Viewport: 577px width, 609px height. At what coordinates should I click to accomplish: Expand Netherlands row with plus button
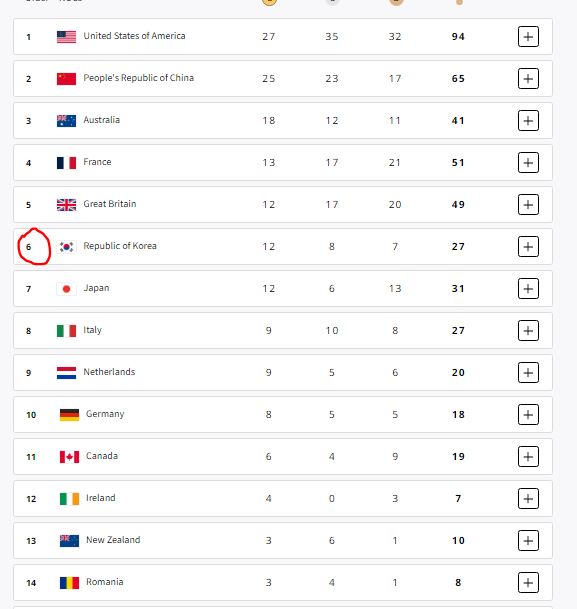coord(528,372)
